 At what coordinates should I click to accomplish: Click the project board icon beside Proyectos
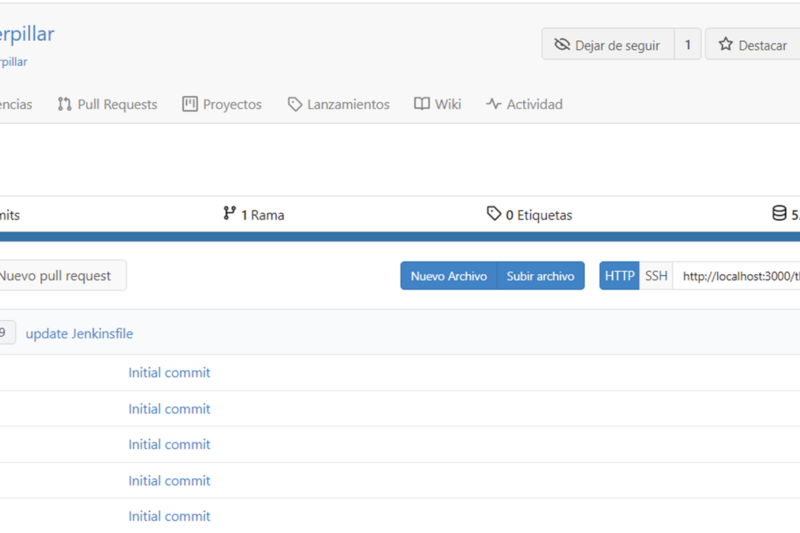tap(190, 104)
